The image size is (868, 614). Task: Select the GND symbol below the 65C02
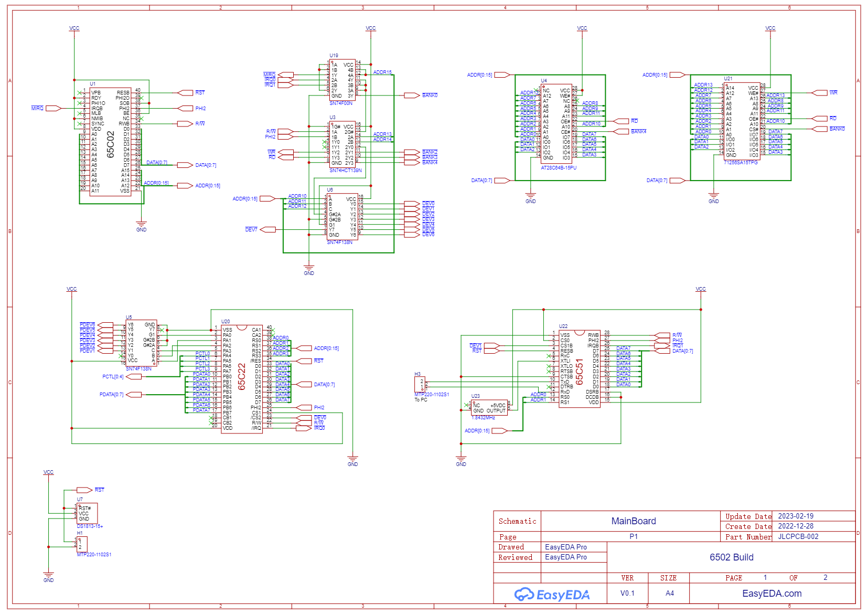point(141,226)
